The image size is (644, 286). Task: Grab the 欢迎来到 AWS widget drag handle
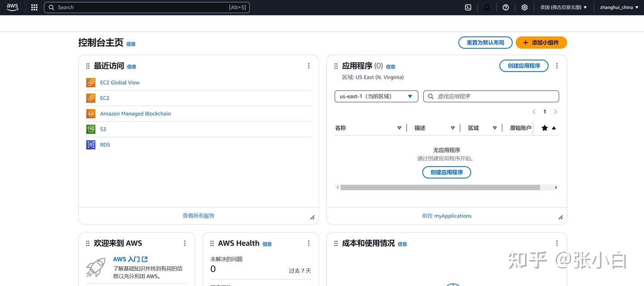coord(88,243)
